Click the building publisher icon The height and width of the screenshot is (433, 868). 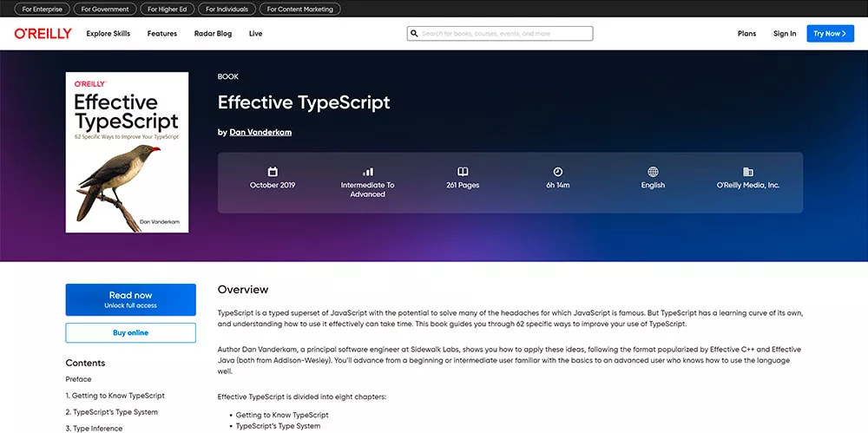[748, 172]
